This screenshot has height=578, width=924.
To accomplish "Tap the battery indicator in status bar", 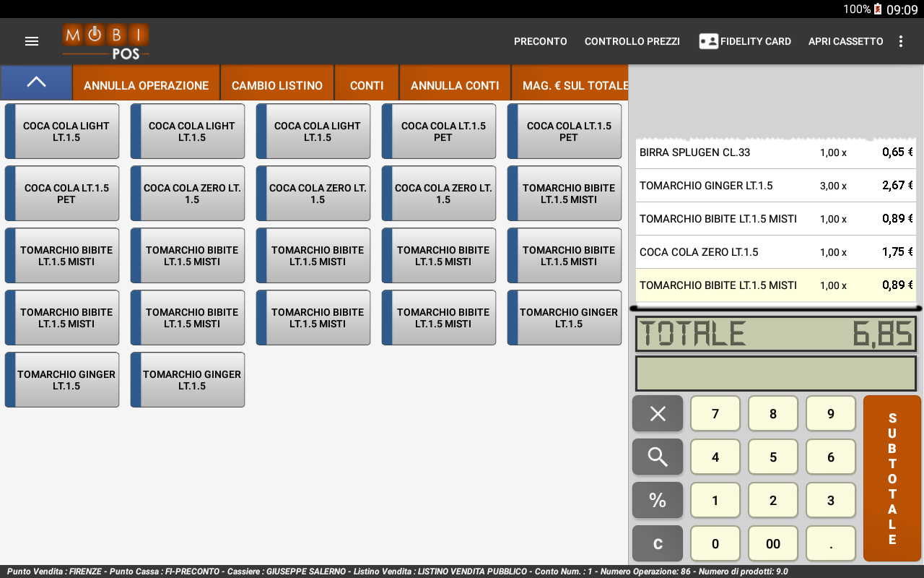I will [878, 9].
